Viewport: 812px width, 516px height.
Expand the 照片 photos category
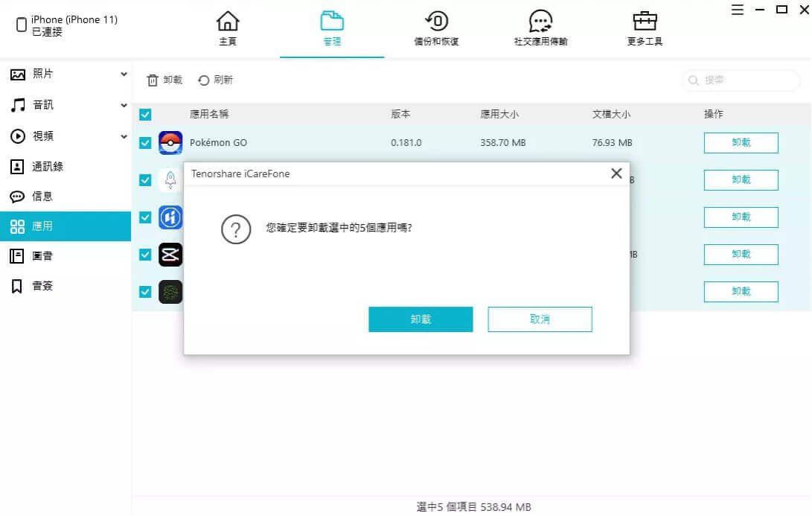[x=124, y=74]
